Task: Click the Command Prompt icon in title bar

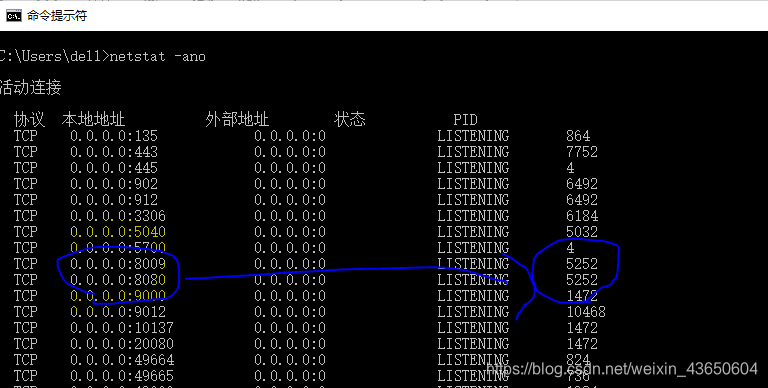Action: tap(14, 16)
